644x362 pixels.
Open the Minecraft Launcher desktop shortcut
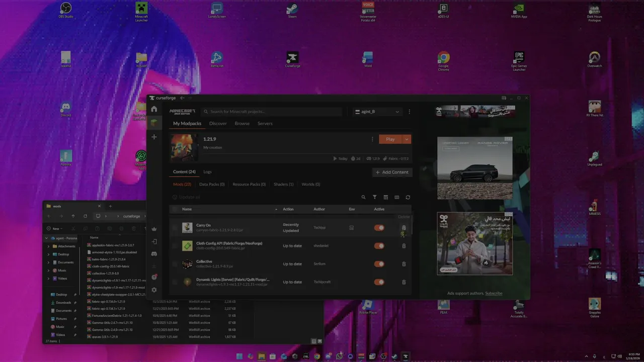[x=141, y=12]
